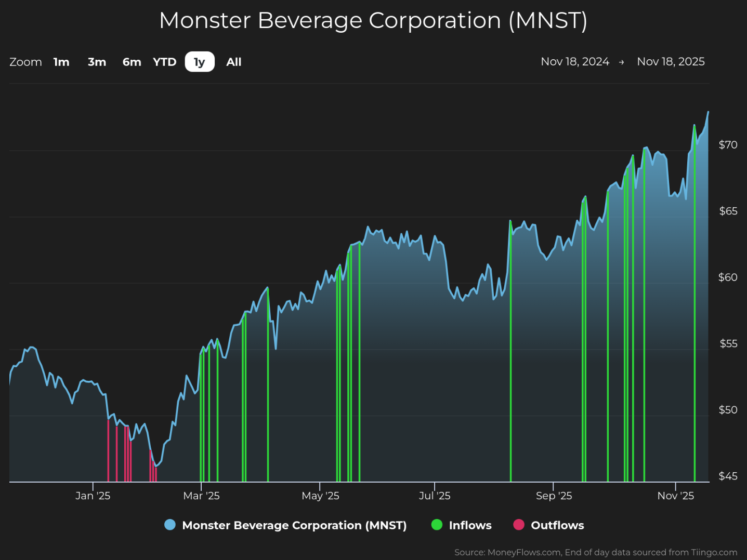Toggle the red Outflows legend dot
The height and width of the screenshot is (560, 747).
(519, 525)
